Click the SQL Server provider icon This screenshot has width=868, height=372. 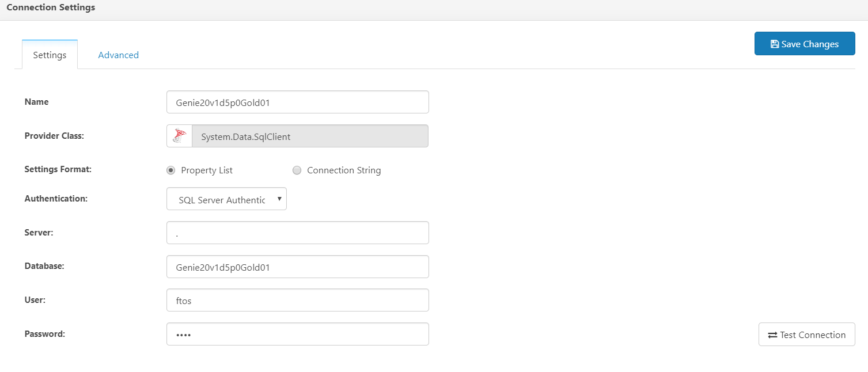pyautogui.click(x=179, y=136)
